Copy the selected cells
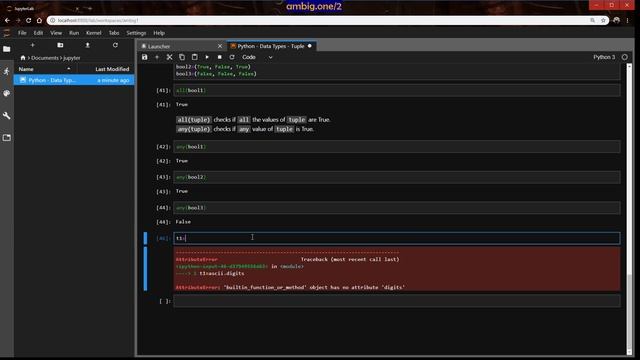This screenshot has height=360, width=640. point(182,57)
